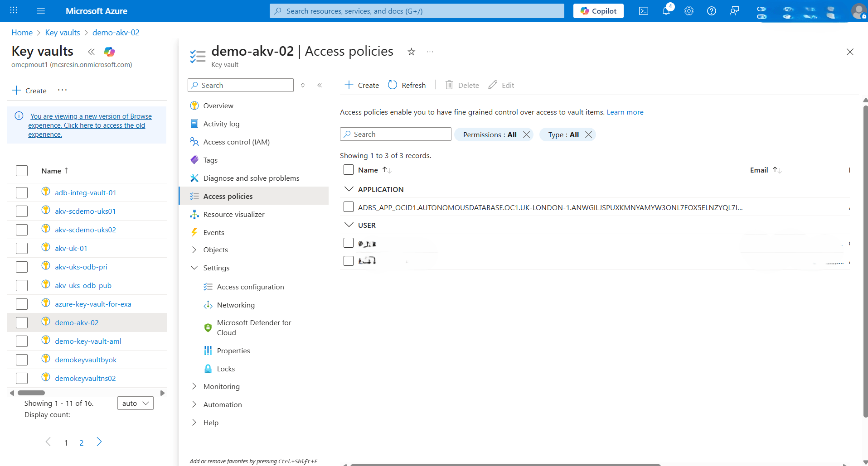This screenshot has width=868, height=466.
Task: Collapse the APPLICATION group
Action: click(348, 189)
